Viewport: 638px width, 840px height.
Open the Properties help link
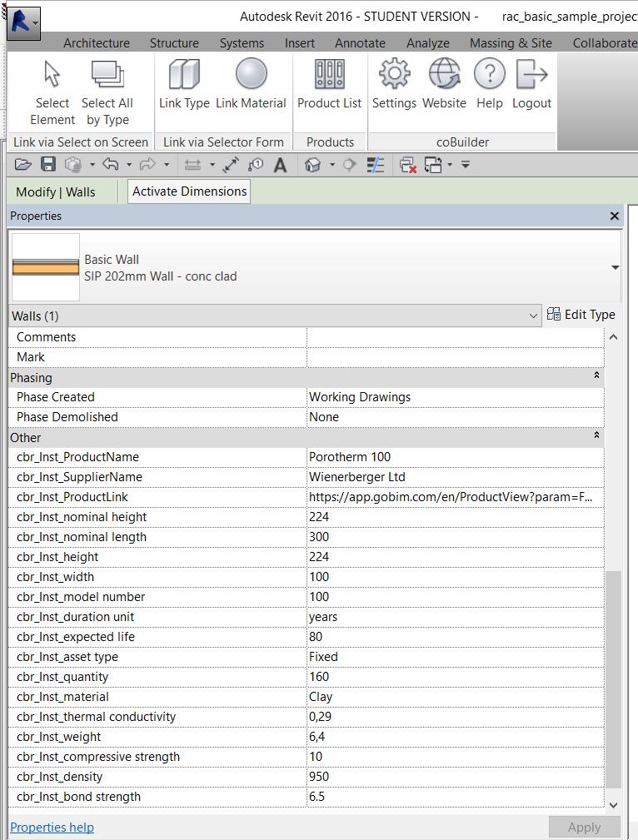click(52, 828)
